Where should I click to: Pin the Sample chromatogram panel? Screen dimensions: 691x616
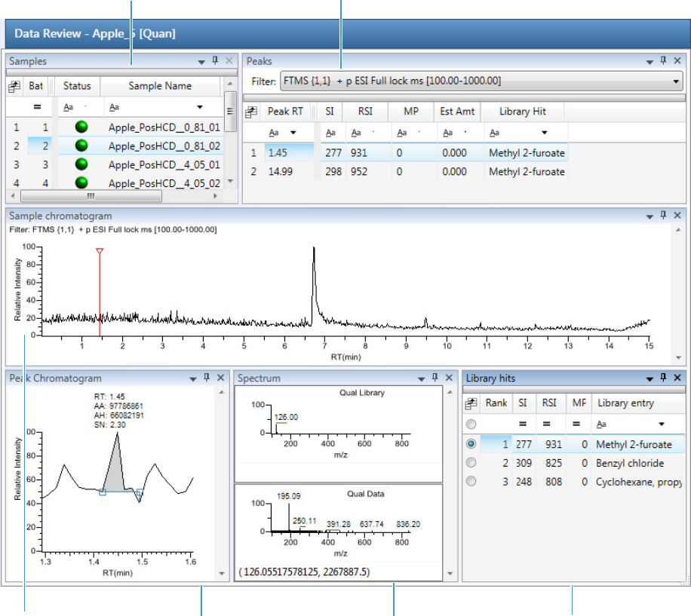click(664, 216)
